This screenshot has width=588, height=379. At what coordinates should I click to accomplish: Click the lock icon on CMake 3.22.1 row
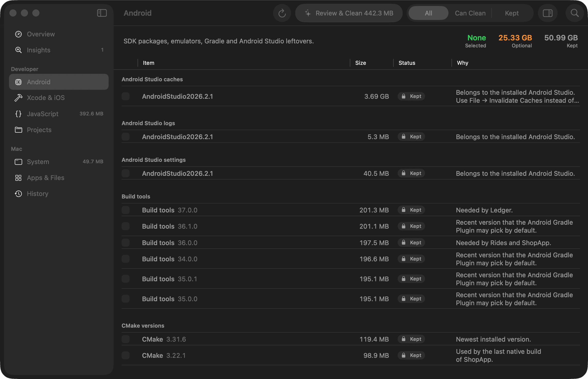(404, 355)
